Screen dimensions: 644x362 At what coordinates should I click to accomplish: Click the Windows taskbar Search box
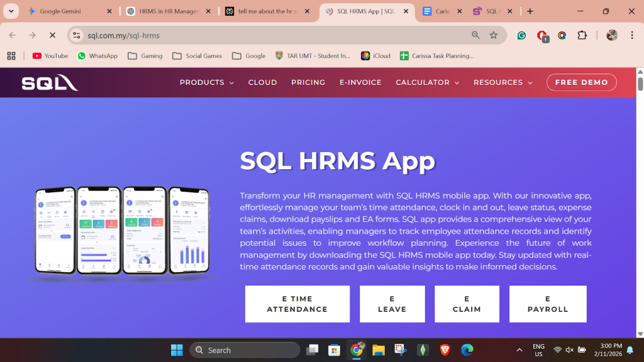(245, 350)
